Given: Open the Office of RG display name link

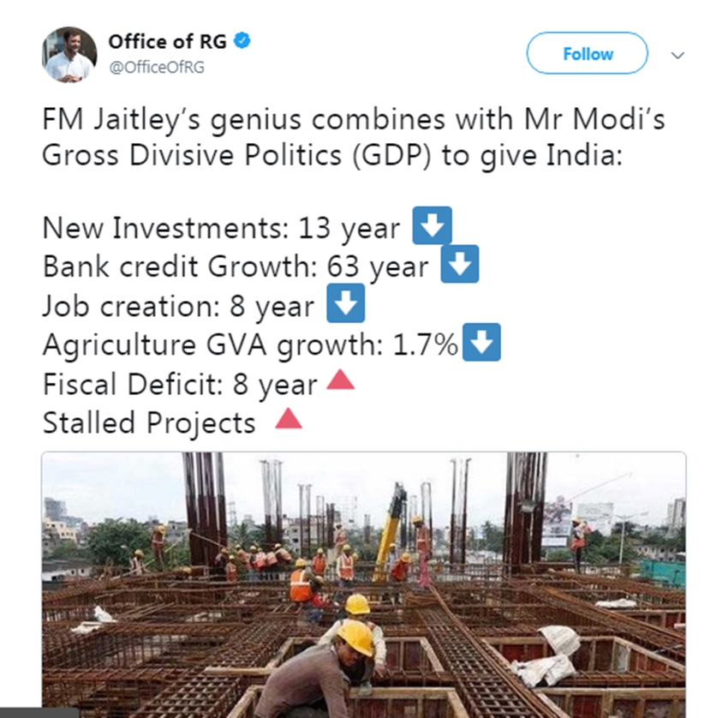Looking at the screenshot, I should [x=168, y=41].
